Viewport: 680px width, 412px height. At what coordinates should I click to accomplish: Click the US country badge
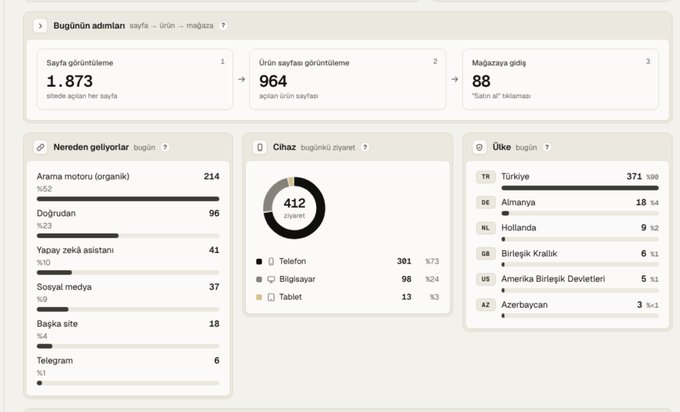pos(486,279)
